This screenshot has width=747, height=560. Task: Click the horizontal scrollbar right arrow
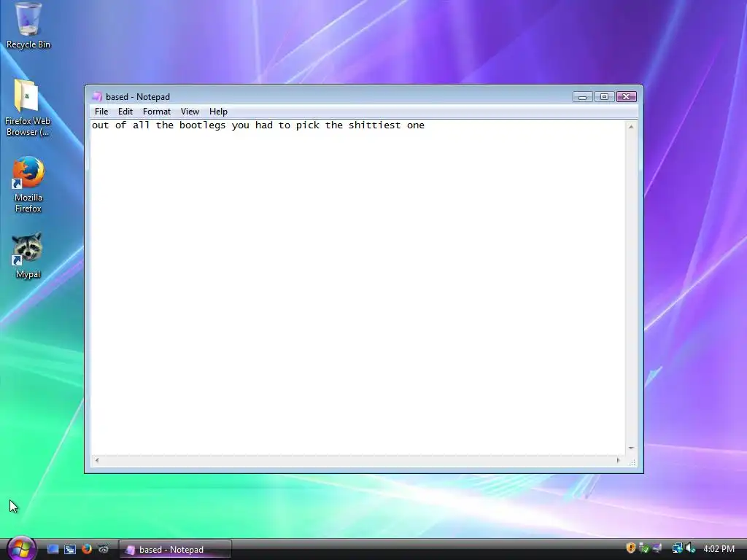pos(619,461)
